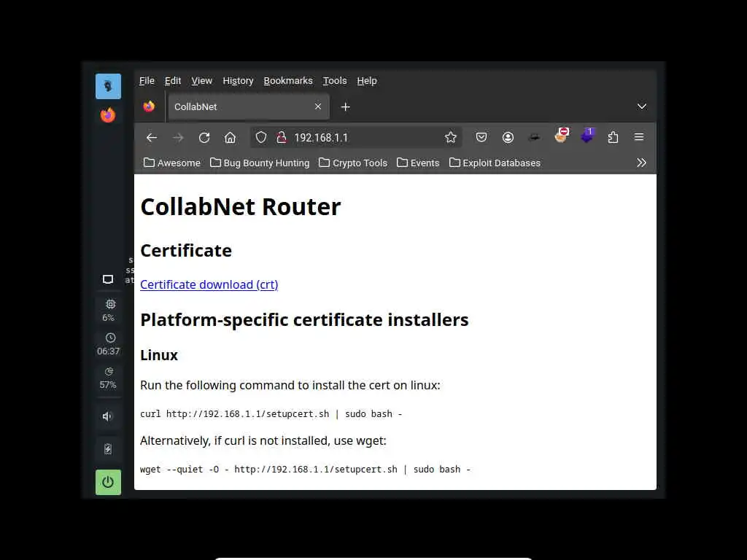Image resolution: width=747 pixels, height=560 pixels.
Task: Open the Bookmarks menu
Action: (288, 81)
